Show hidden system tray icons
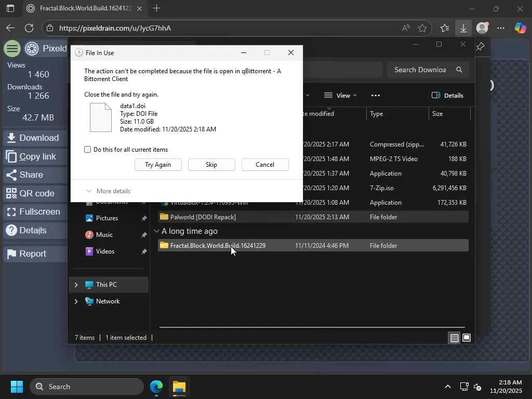Screen dimensions: 532x399 [x=448, y=387]
